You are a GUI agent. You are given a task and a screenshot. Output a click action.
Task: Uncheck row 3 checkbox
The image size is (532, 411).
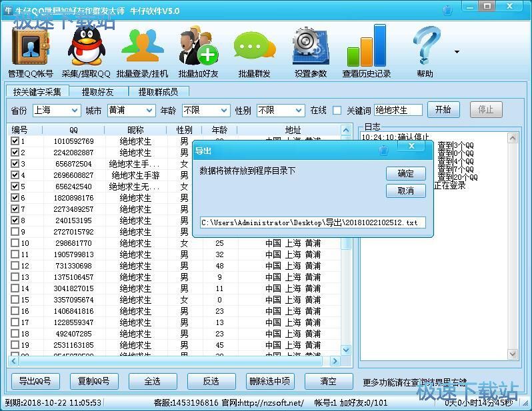point(15,163)
